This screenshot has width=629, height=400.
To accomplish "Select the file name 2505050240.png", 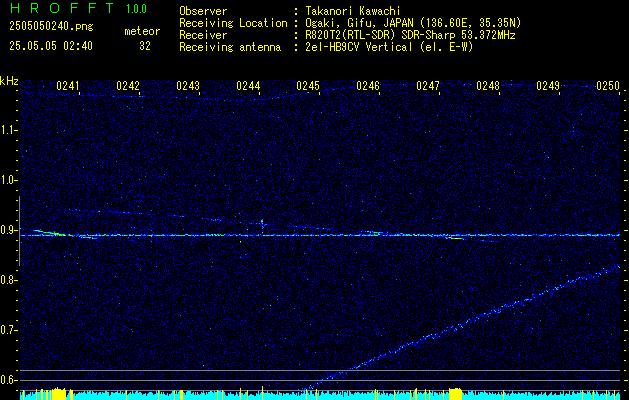I will (x=51, y=27).
